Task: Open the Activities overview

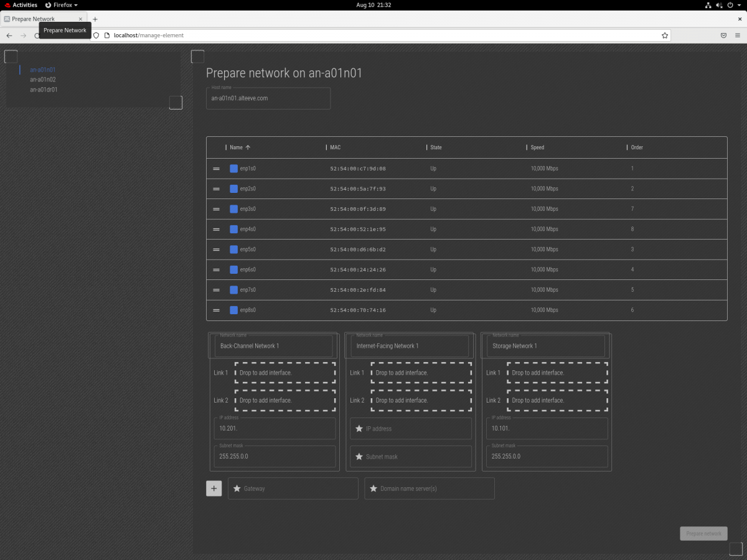Action: [21, 5]
